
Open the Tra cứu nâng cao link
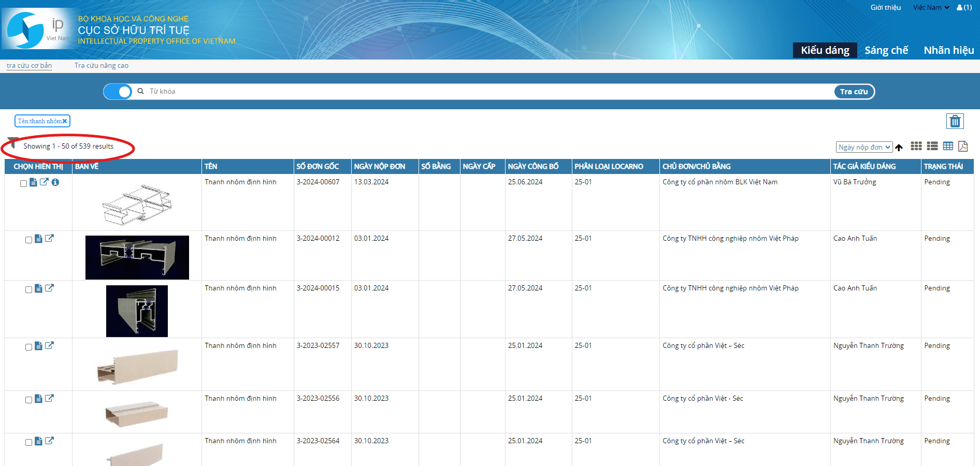[x=101, y=65]
